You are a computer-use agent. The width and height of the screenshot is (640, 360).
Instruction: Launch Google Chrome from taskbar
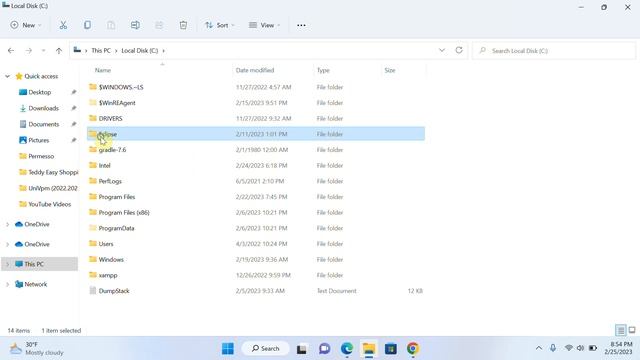[413, 349]
